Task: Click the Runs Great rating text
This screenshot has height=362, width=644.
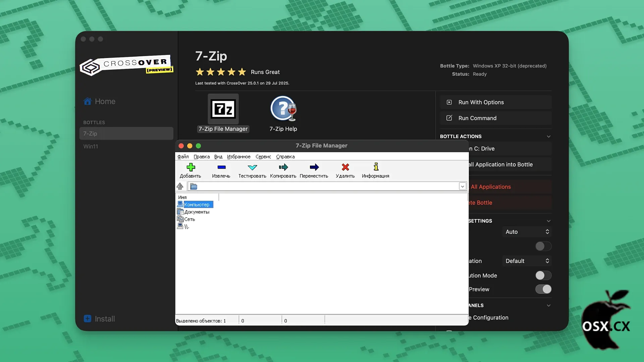Action: pos(265,72)
